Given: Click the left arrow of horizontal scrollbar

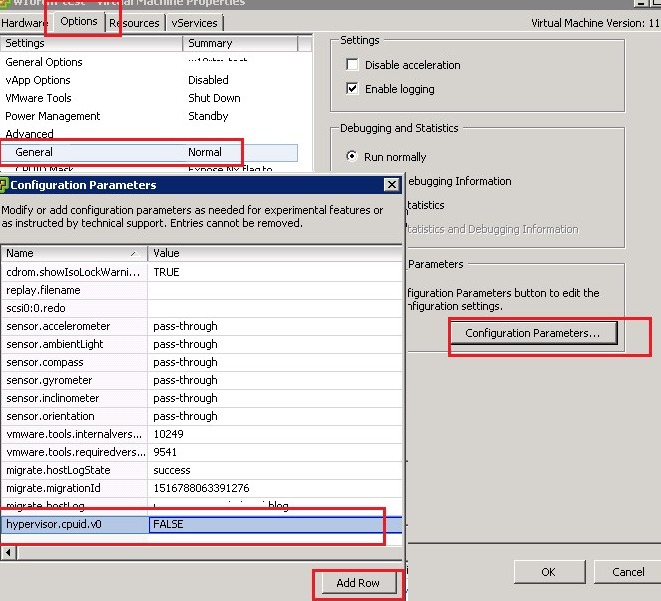Looking at the screenshot, I should (x=8, y=552).
